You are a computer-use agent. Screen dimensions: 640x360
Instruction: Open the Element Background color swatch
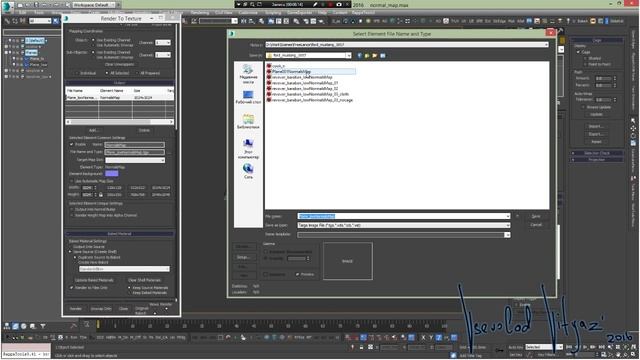pos(112,173)
